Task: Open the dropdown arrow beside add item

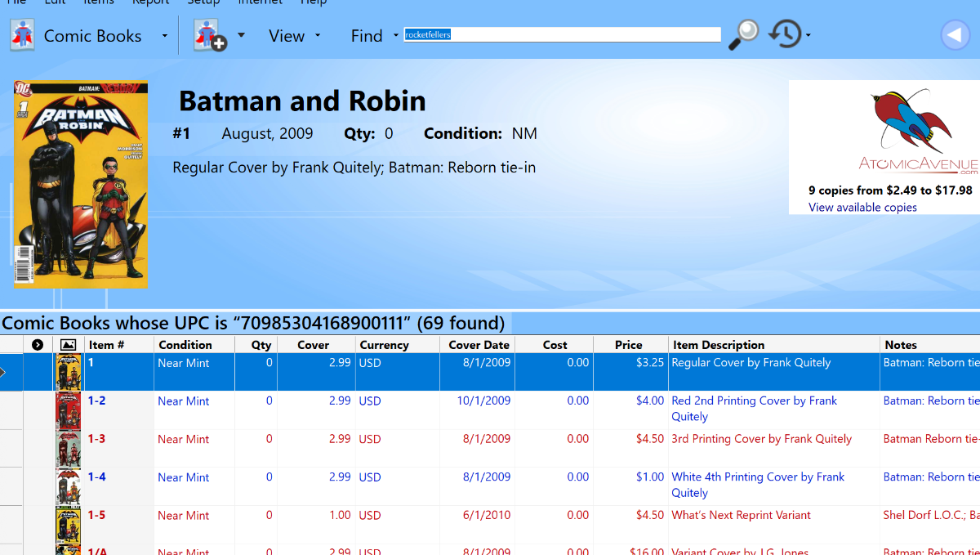Action: pyautogui.click(x=241, y=35)
